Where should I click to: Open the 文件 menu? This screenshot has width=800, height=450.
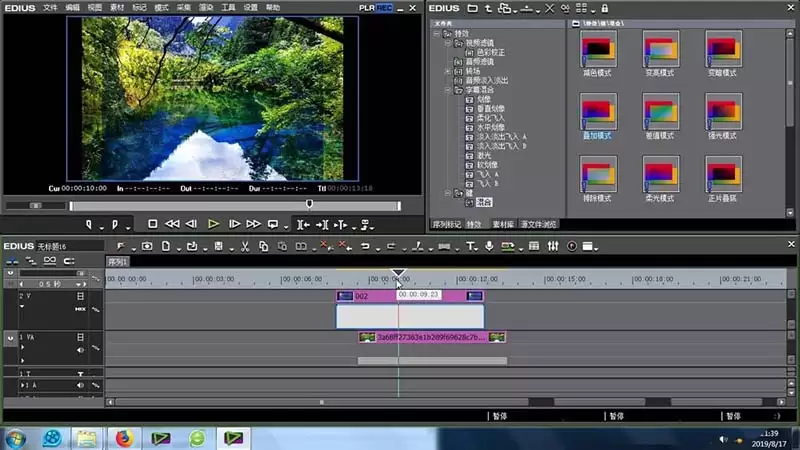tap(50, 8)
